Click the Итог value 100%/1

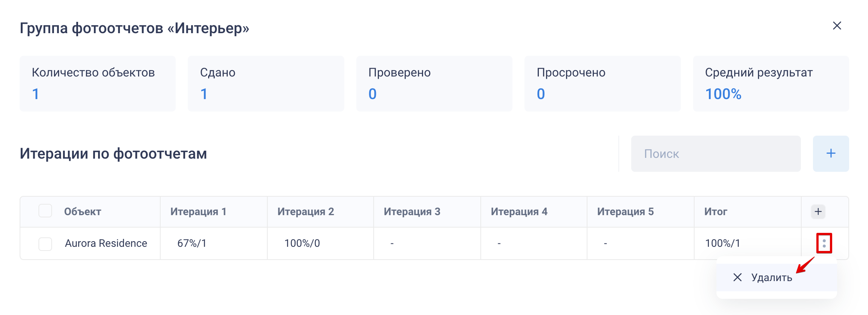722,243
